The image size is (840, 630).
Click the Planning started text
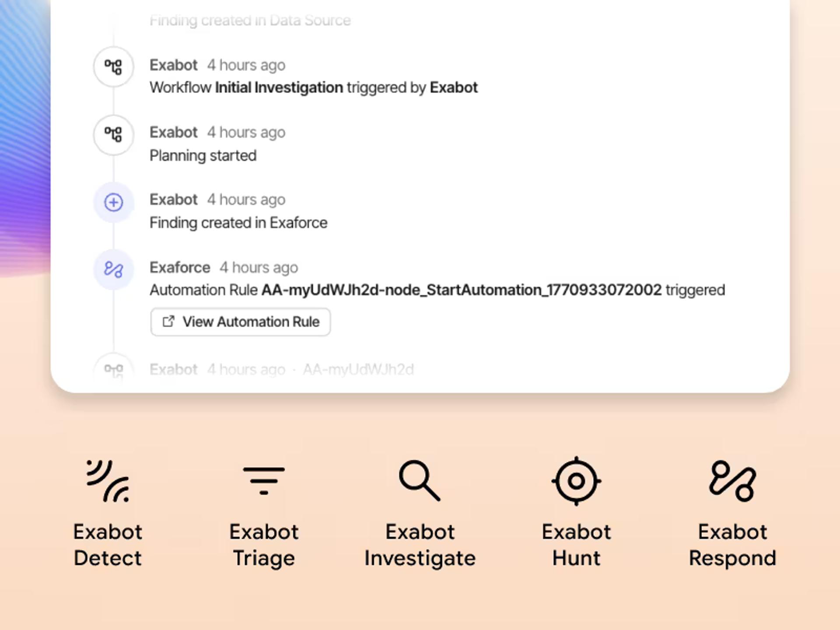pyautogui.click(x=203, y=156)
